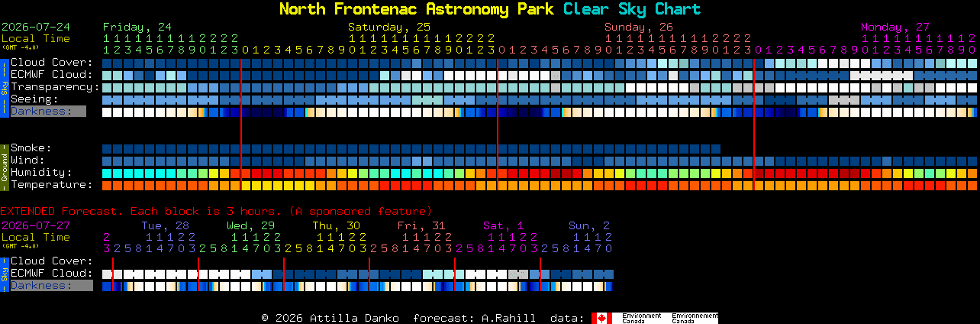Click the Saturday, 25 day header
980x324 pixels.
coord(389,27)
